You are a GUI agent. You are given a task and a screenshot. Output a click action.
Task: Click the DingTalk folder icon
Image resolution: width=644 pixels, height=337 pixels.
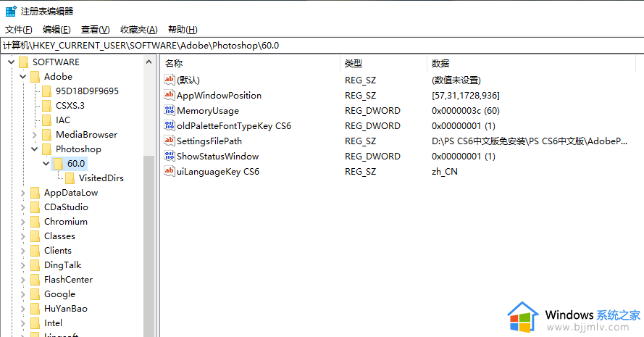pyautogui.click(x=35, y=265)
